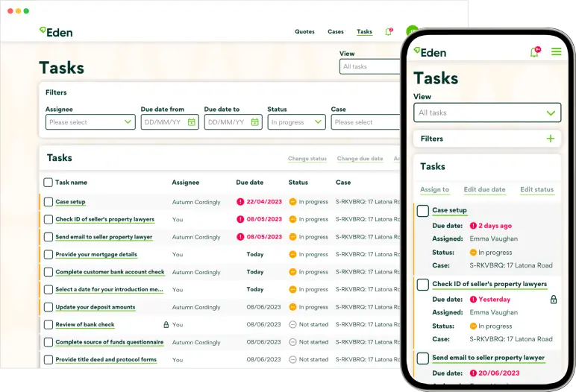The image size is (576, 392).
Task: Click the user avatar in desktop header
Action: (x=412, y=31)
